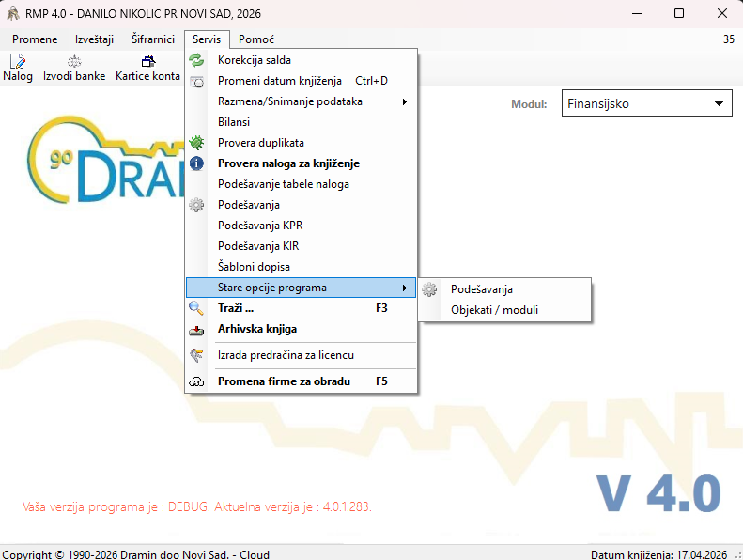This screenshot has width=743, height=560.
Task: Select Korekcija salda menu entry
Action: [x=301, y=60]
